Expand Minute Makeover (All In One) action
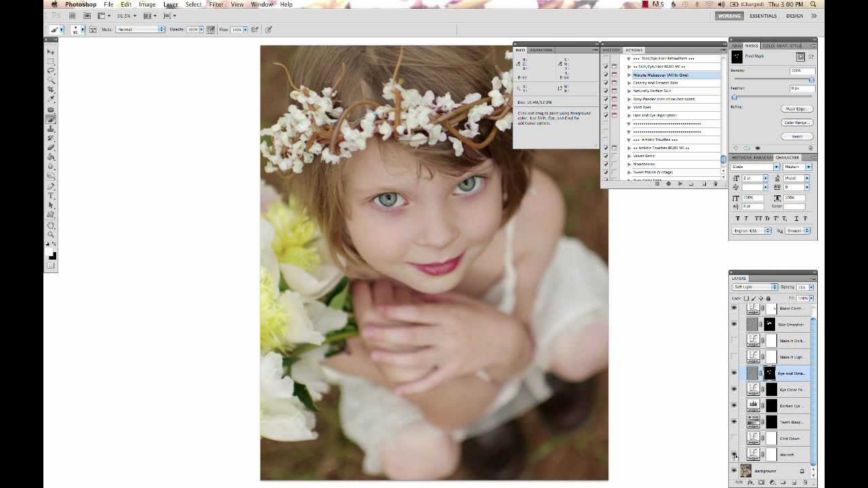Screen dimensions: 868x488 629,75
